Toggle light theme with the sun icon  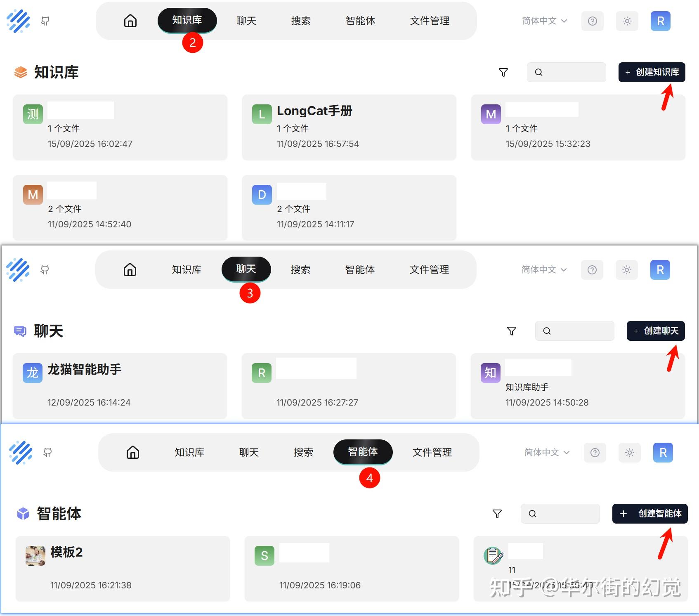[627, 21]
